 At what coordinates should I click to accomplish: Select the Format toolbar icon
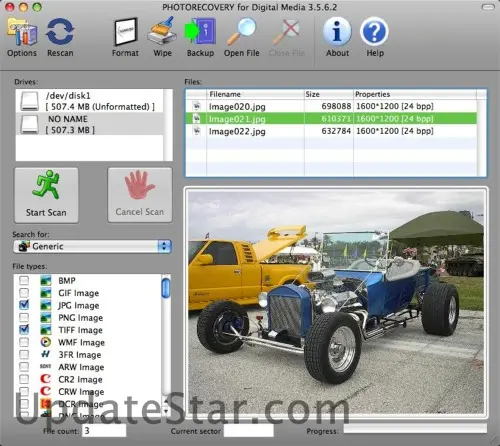tap(125, 31)
